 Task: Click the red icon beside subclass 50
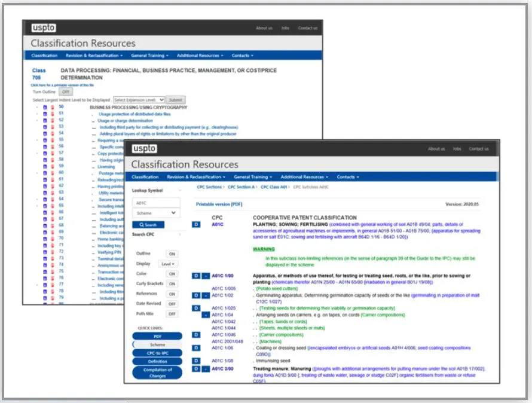click(52, 107)
